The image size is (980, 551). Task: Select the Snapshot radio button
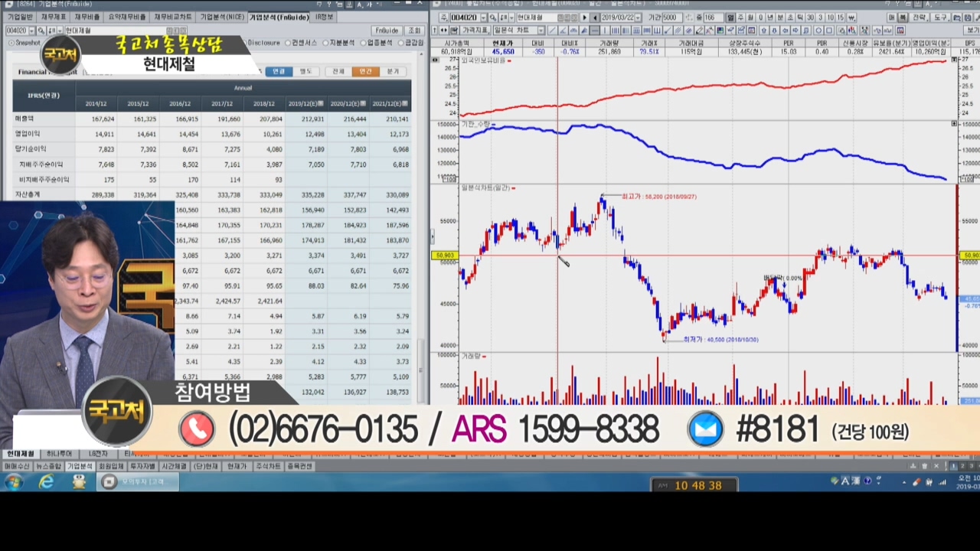[10, 43]
